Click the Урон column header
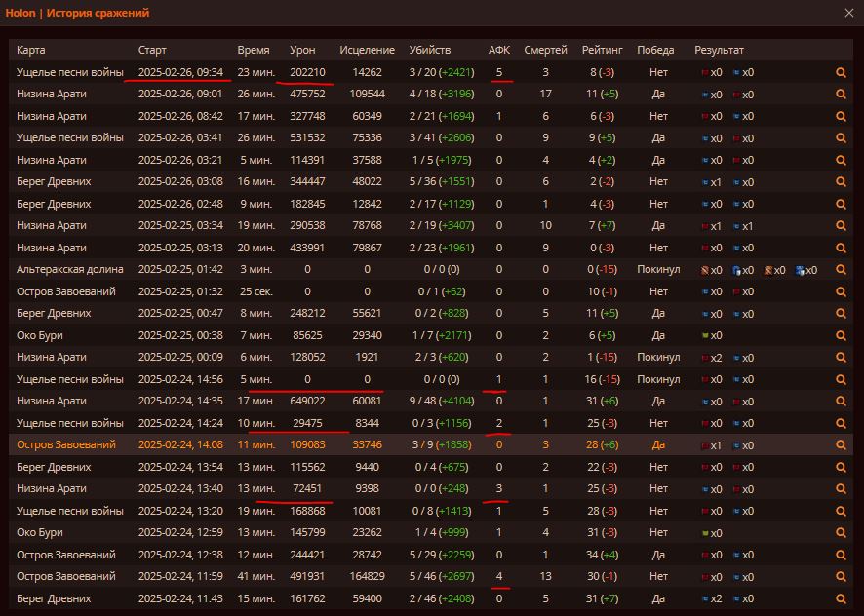Image resolution: width=864 pixels, height=616 pixels. (x=302, y=50)
